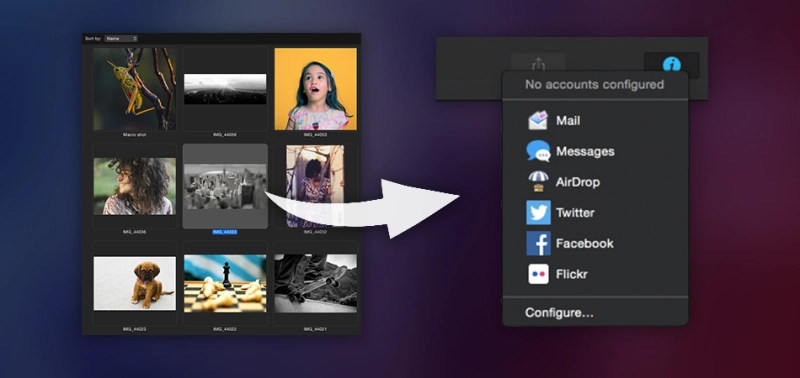This screenshot has height=378, width=800.
Task: Select the IMG_44056 panorama thumbnail
Action: [225, 89]
